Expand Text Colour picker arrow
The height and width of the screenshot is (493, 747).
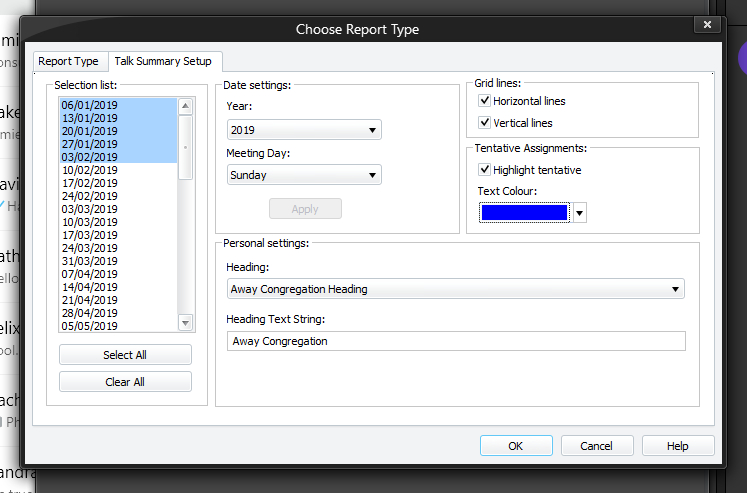[x=579, y=213]
